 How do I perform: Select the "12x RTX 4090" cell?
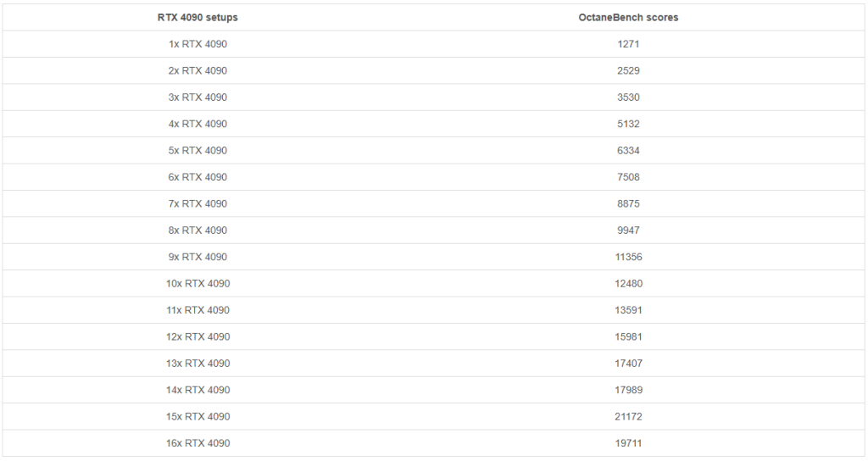click(198, 336)
